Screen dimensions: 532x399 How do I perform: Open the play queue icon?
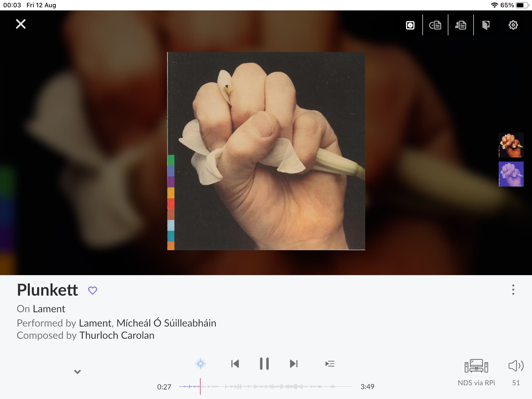point(330,364)
